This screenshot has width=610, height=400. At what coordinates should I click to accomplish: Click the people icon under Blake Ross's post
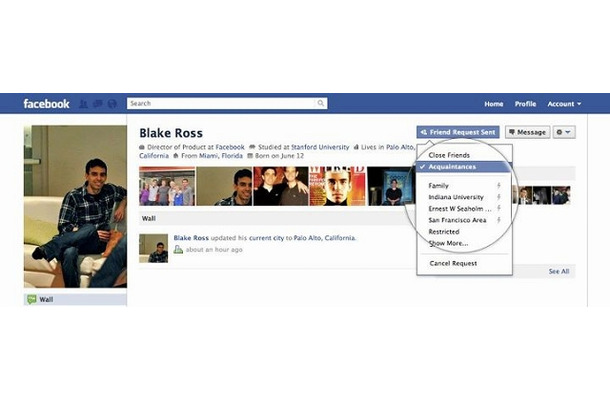(178, 249)
